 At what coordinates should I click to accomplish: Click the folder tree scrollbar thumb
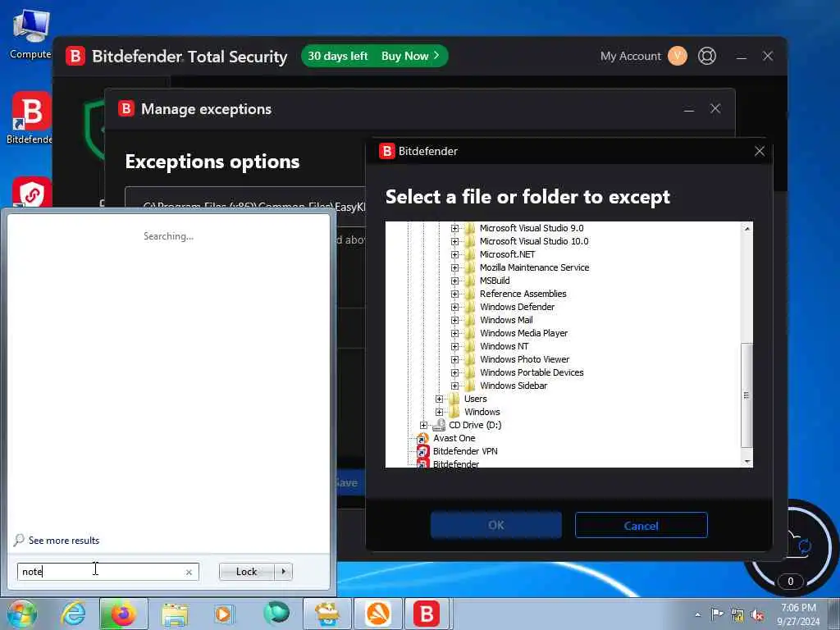pos(746,395)
